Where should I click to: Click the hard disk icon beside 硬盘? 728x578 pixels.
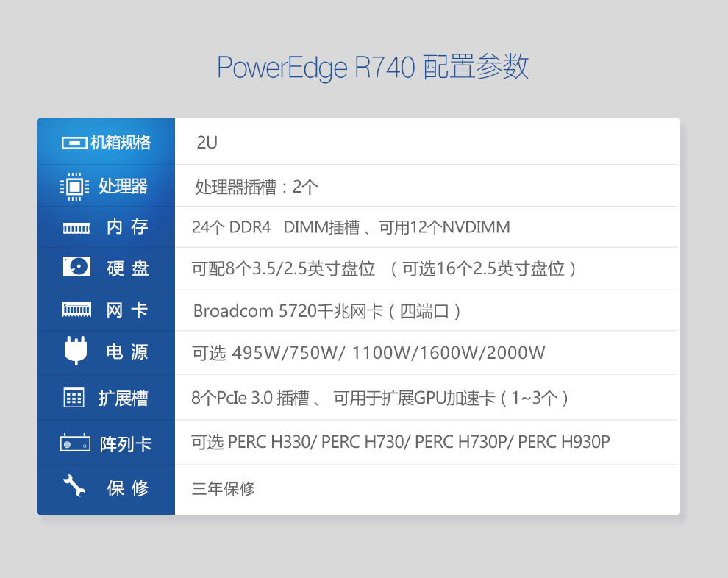pyautogui.click(x=76, y=266)
